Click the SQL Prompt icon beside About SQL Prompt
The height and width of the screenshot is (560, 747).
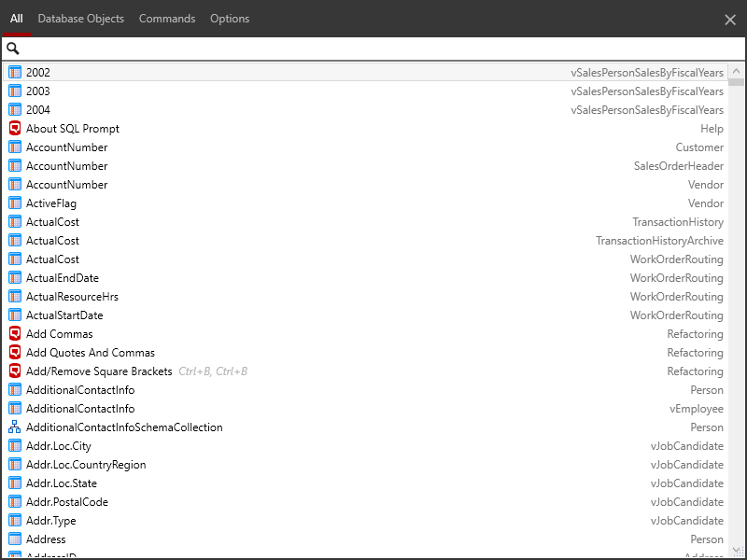point(13,128)
